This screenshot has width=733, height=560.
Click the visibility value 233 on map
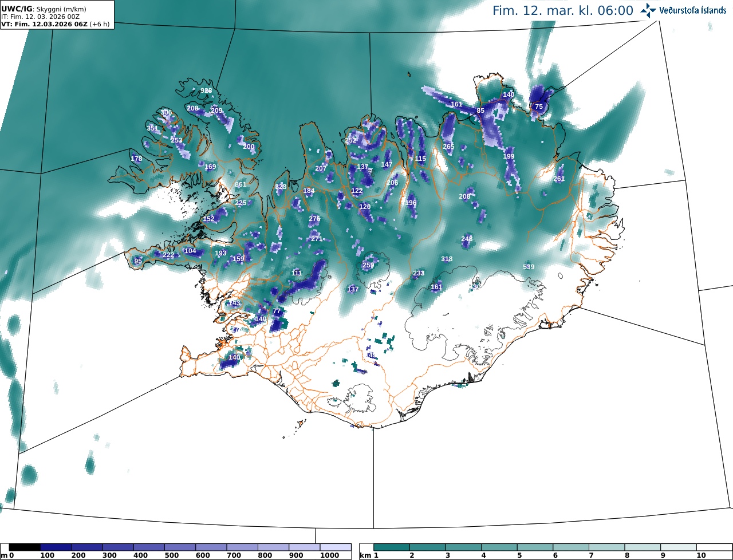419,273
